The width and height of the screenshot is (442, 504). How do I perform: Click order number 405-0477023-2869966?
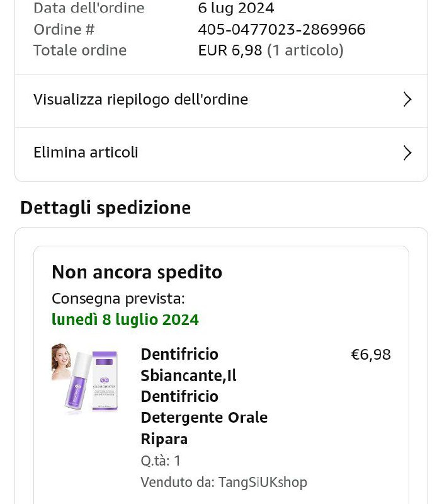281,30
